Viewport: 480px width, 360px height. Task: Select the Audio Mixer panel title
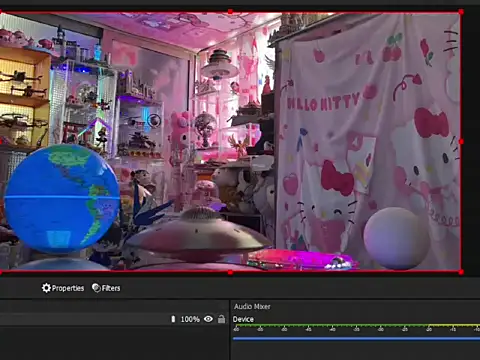click(x=252, y=306)
